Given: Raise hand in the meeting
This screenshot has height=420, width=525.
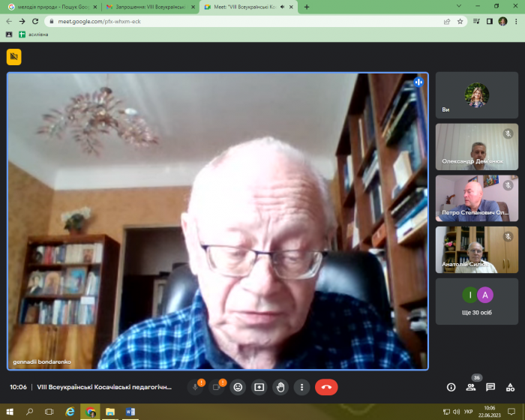Looking at the screenshot, I should pyautogui.click(x=280, y=387).
